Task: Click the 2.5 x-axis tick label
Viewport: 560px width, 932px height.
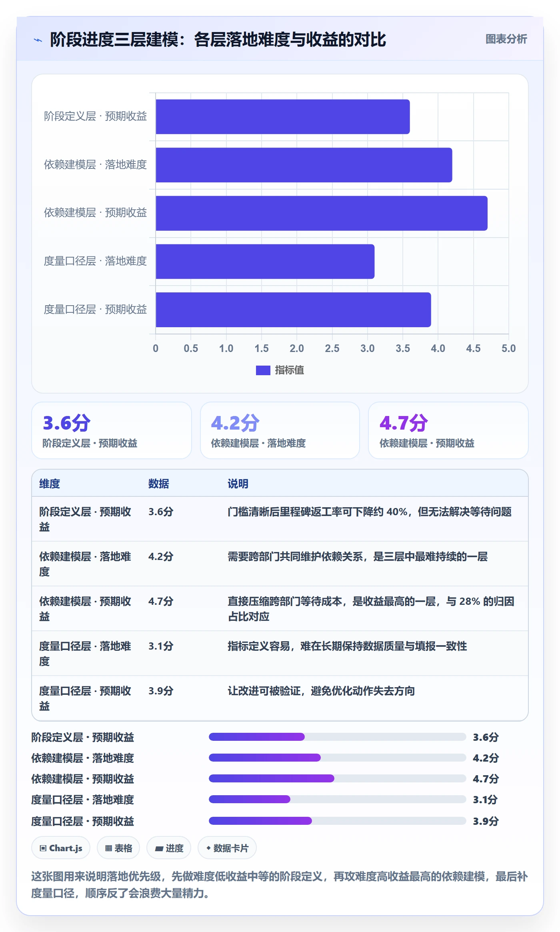Action: pos(332,348)
